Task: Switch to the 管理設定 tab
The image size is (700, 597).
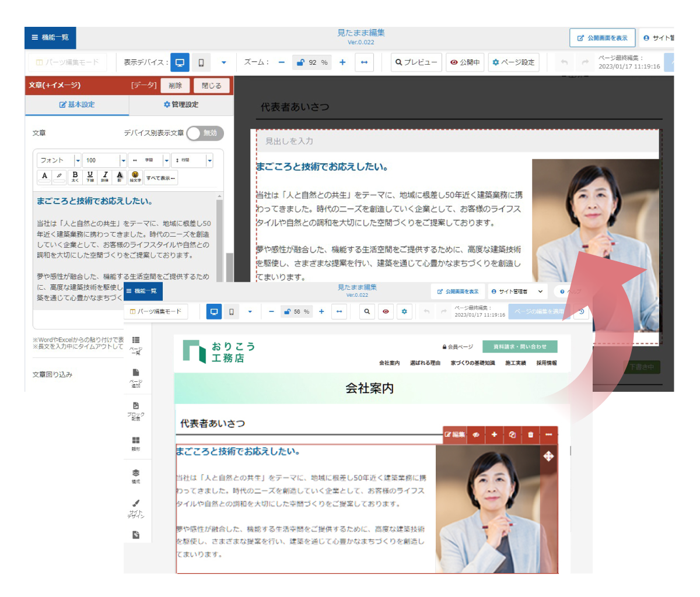Action: 181,105
